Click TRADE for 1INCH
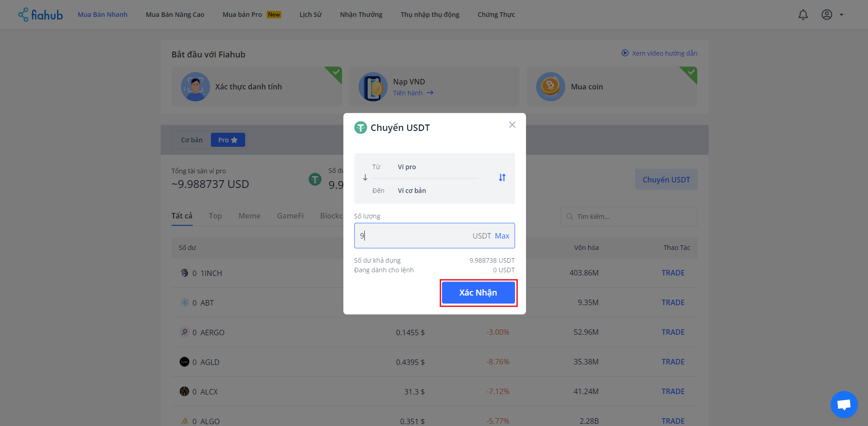 pyautogui.click(x=673, y=273)
